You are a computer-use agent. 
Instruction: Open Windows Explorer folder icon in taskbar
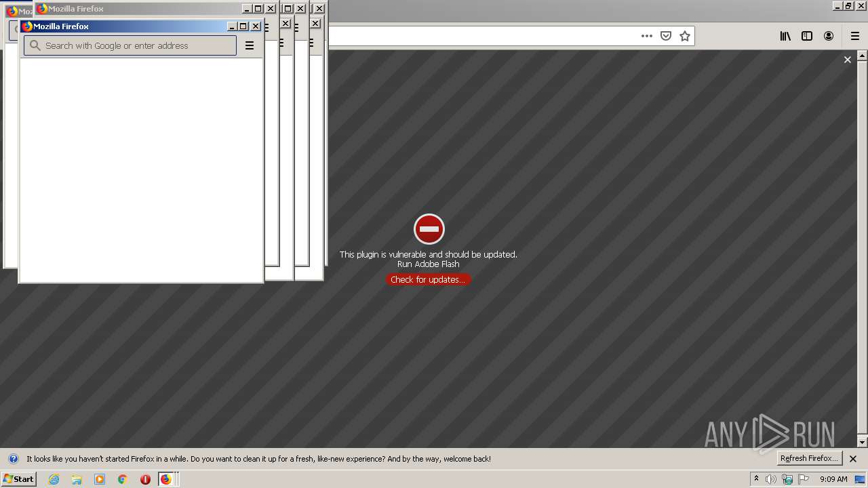[x=77, y=479]
